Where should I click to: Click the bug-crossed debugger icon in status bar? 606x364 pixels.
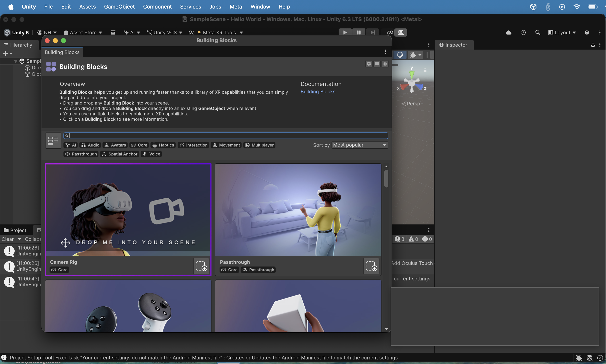(x=579, y=358)
